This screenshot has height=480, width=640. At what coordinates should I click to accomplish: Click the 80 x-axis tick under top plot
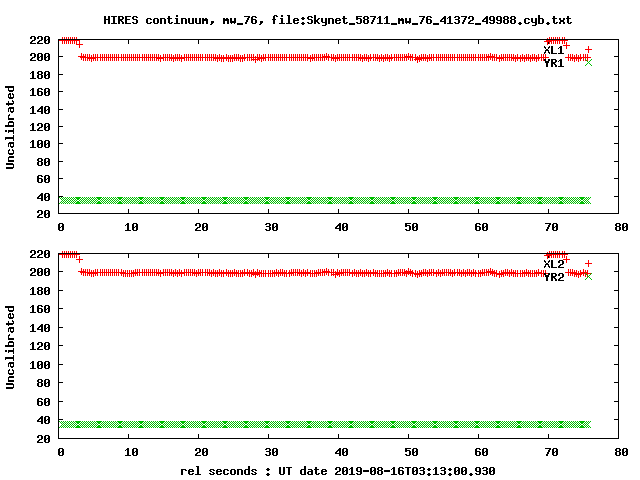pyautogui.click(x=621, y=227)
